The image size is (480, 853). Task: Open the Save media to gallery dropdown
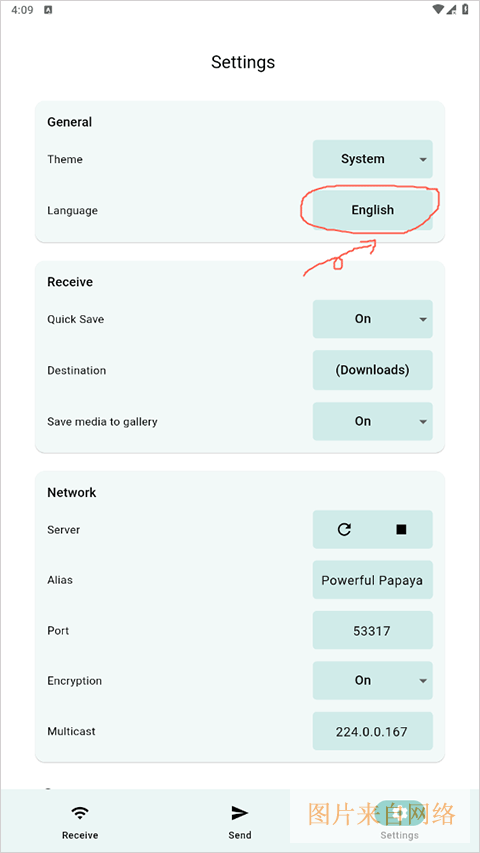coord(373,421)
